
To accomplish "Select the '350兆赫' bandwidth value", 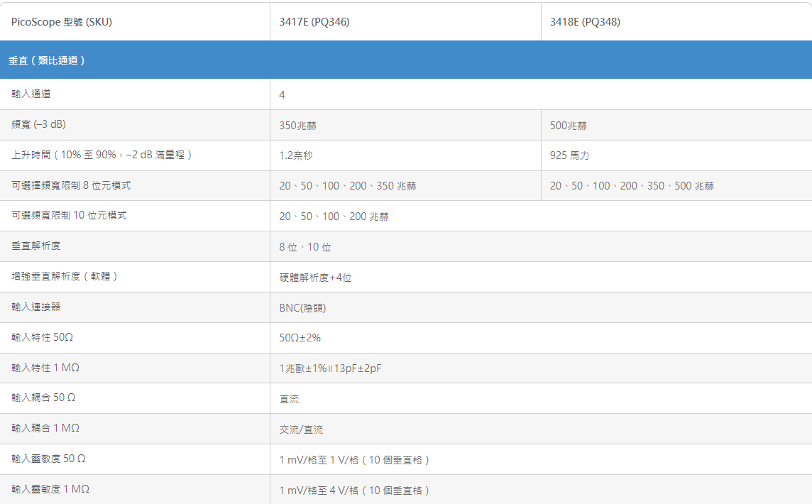I will (298, 126).
